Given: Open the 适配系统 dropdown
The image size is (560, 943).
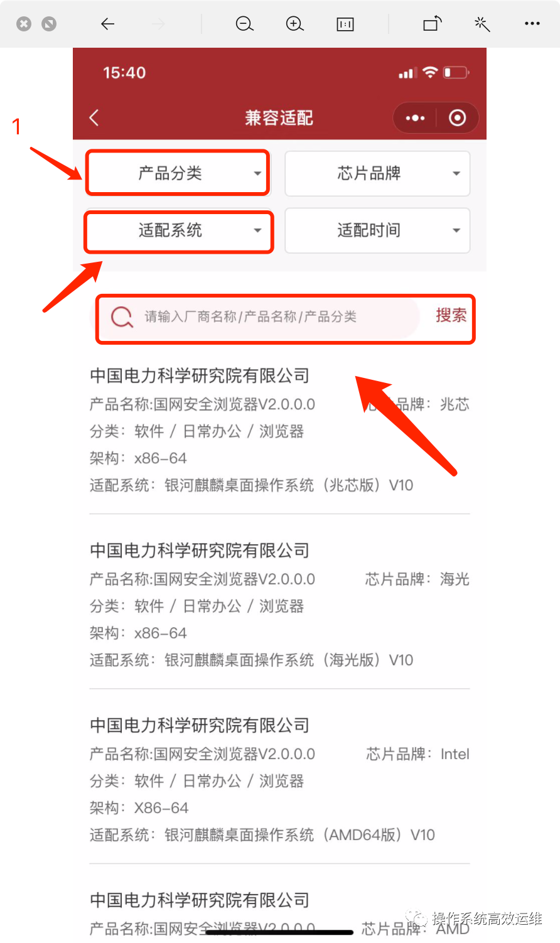Looking at the screenshot, I should click(178, 230).
